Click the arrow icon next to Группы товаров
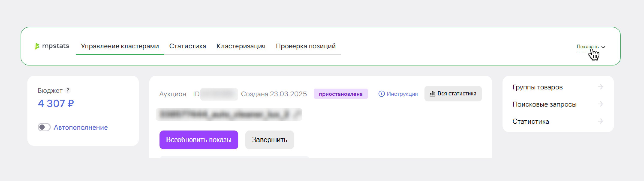This screenshot has width=644, height=181. 600,87
